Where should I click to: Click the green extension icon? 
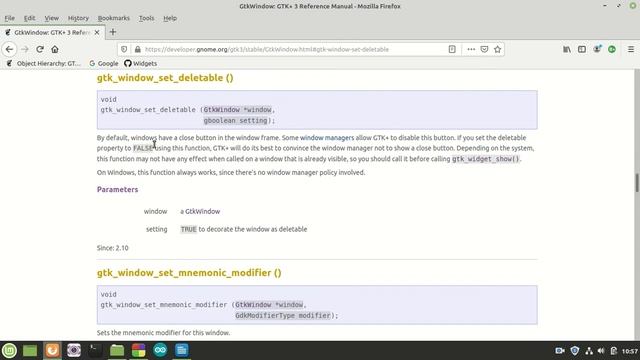[612, 49]
